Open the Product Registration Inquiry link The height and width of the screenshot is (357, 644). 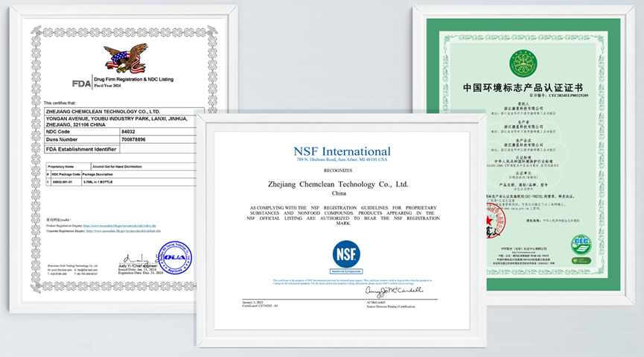click(x=120, y=226)
